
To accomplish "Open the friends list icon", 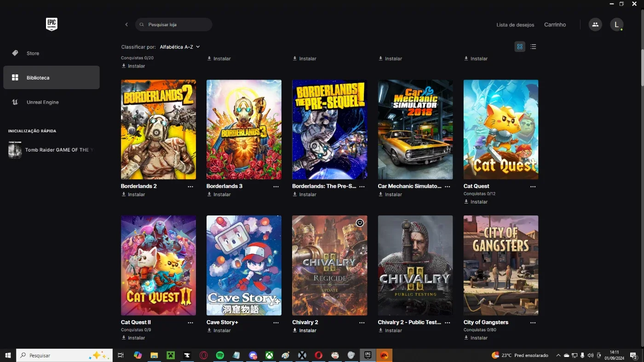I will click(595, 24).
